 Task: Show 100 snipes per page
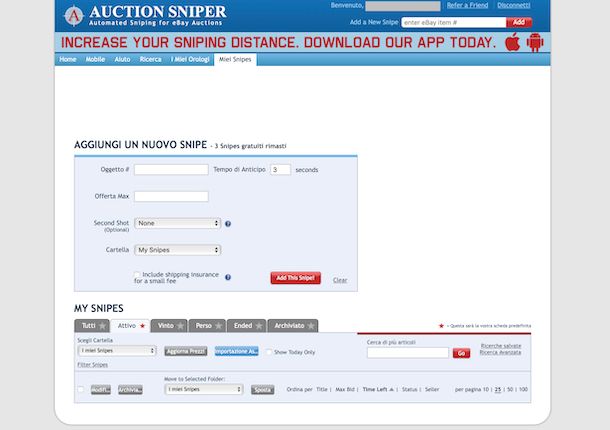pos(524,390)
